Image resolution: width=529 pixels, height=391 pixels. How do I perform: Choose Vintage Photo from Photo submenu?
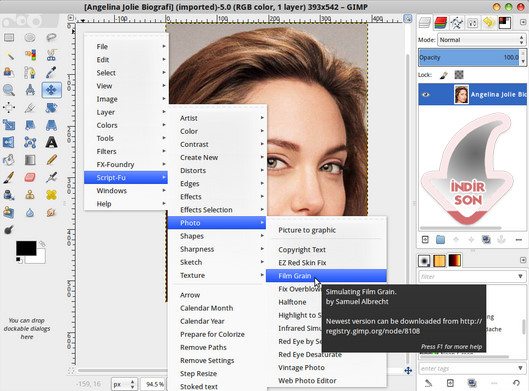pyautogui.click(x=326, y=368)
